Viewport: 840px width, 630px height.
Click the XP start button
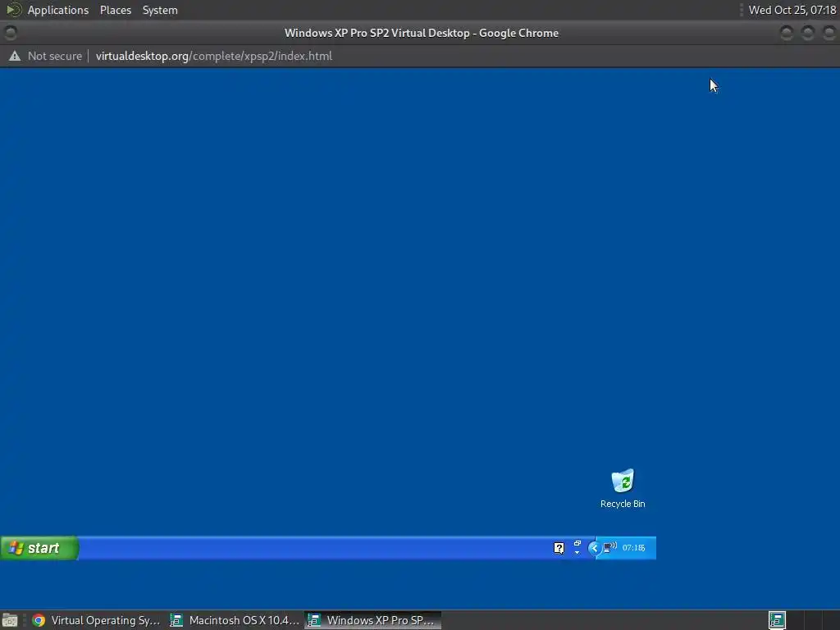[39, 548]
